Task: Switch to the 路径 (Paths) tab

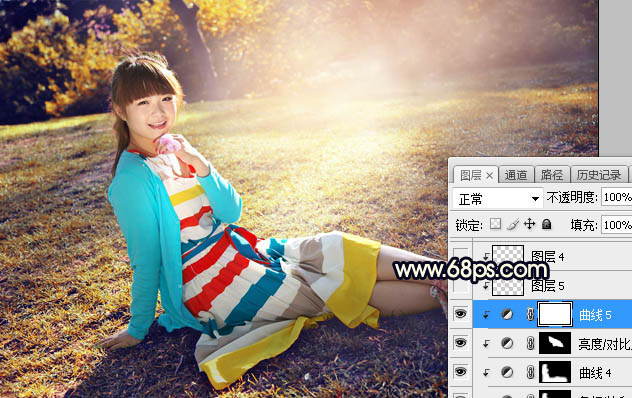Action: (x=551, y=175)
